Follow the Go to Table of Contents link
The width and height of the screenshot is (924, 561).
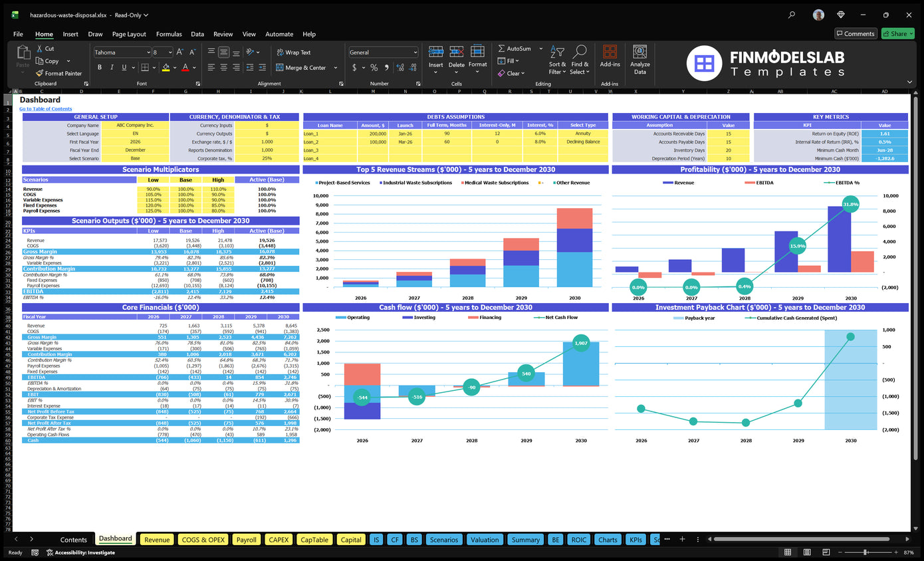point(46,109)
